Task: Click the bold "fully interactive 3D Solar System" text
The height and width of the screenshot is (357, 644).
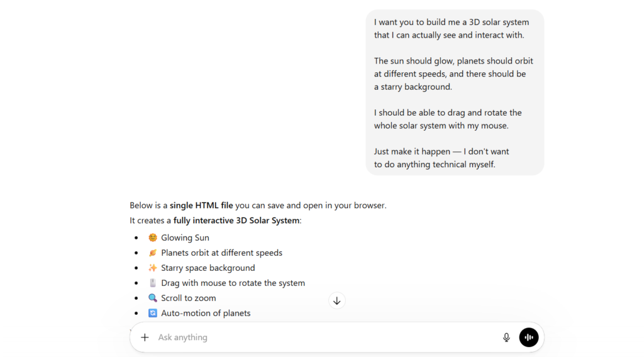Action: [x=236, y=221]
